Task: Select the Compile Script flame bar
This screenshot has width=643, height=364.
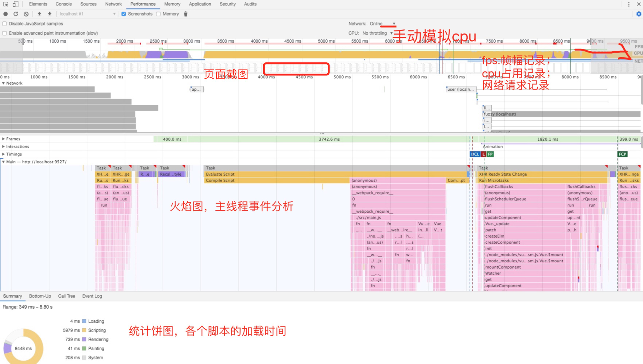Action: 277,180
